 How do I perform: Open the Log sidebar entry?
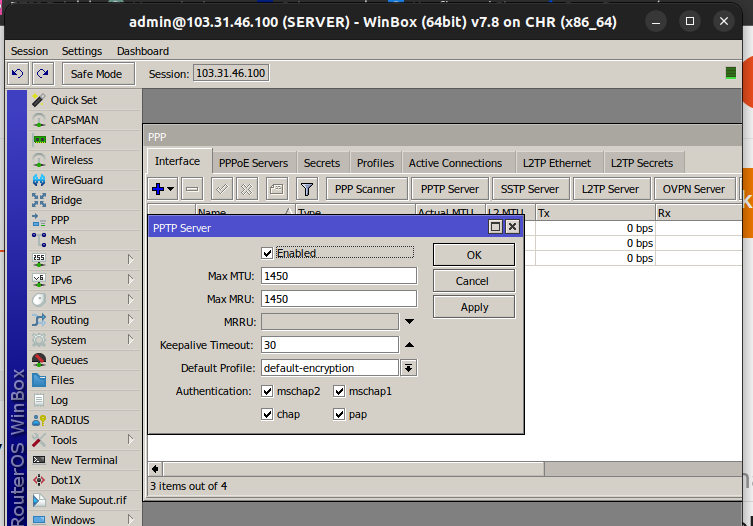click(84, 400)
